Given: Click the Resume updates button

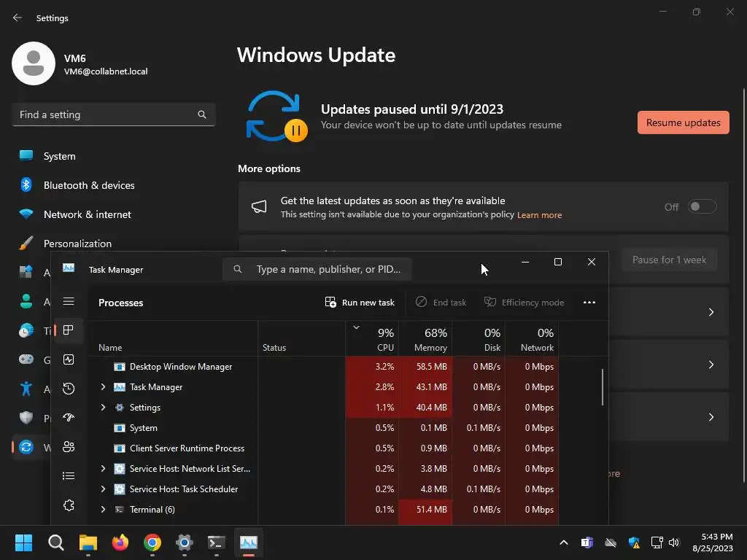Looking at the screenshot, I should click(683, 122).
